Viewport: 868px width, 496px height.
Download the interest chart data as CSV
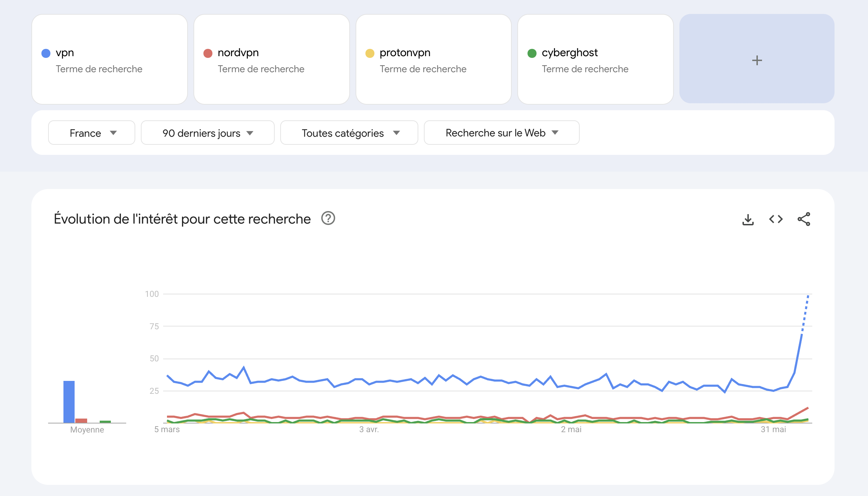pyautogui.click(x=748, y=219)
